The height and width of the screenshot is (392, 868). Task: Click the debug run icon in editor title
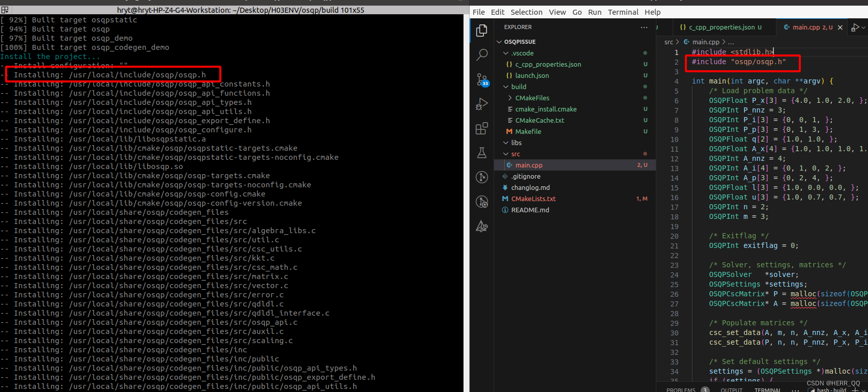coord(856,27)
